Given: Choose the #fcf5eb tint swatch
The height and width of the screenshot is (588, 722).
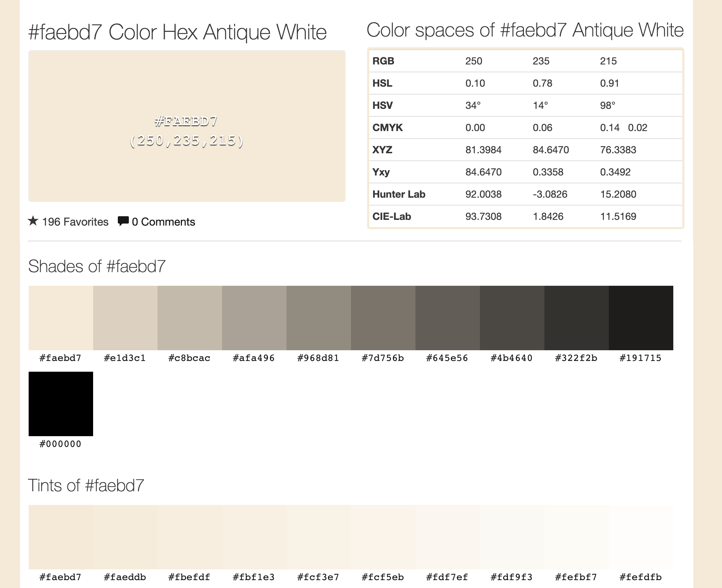Looking at the screenshot, I should [x=383, y=537].
